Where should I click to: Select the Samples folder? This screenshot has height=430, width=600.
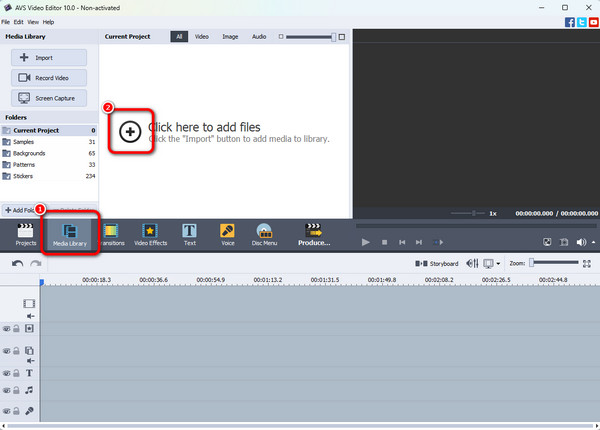pos(49,142)
